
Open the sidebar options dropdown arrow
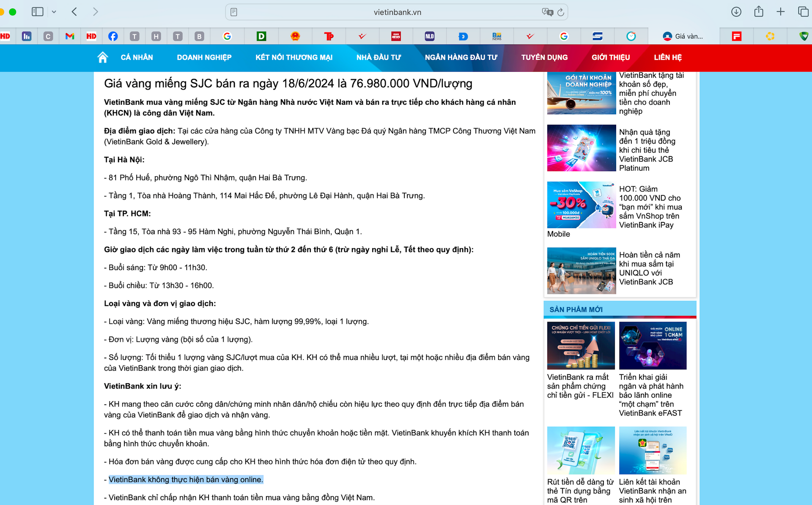(54, 12)
